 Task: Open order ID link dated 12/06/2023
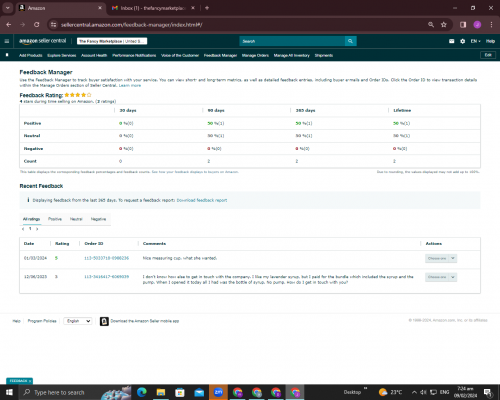[106, 277]
